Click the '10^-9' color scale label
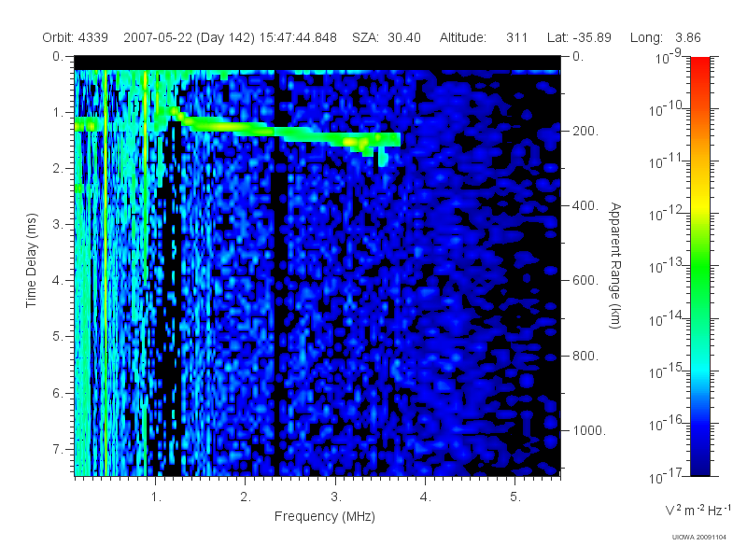747x560 pixels. click(x=669, y=57)
